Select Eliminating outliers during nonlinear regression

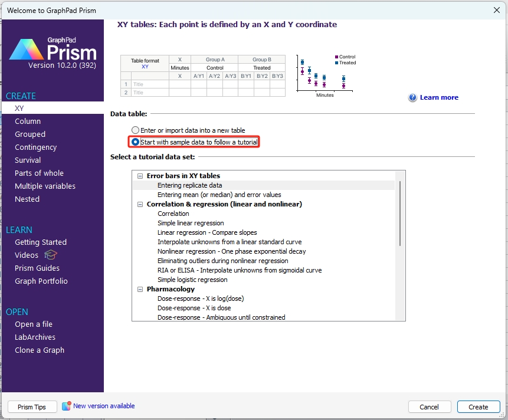tap(223, 261)
